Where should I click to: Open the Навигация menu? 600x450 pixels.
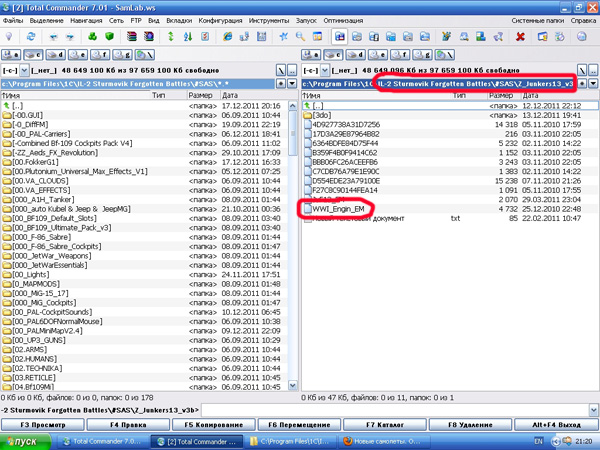[86, 21]
